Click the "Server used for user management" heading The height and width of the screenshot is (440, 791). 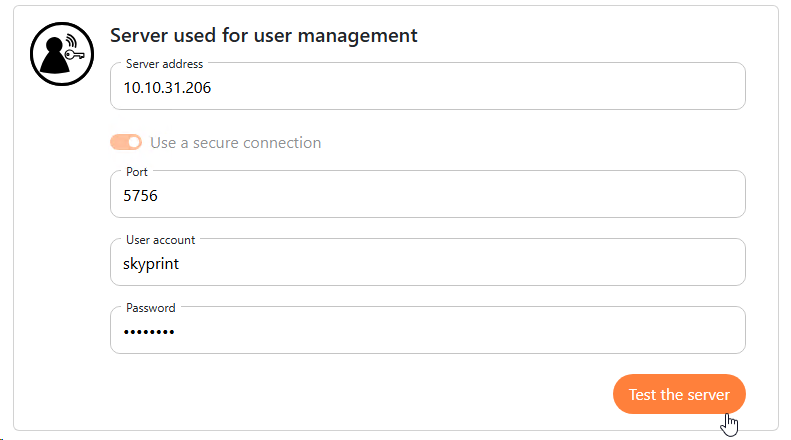coord(263,36)
